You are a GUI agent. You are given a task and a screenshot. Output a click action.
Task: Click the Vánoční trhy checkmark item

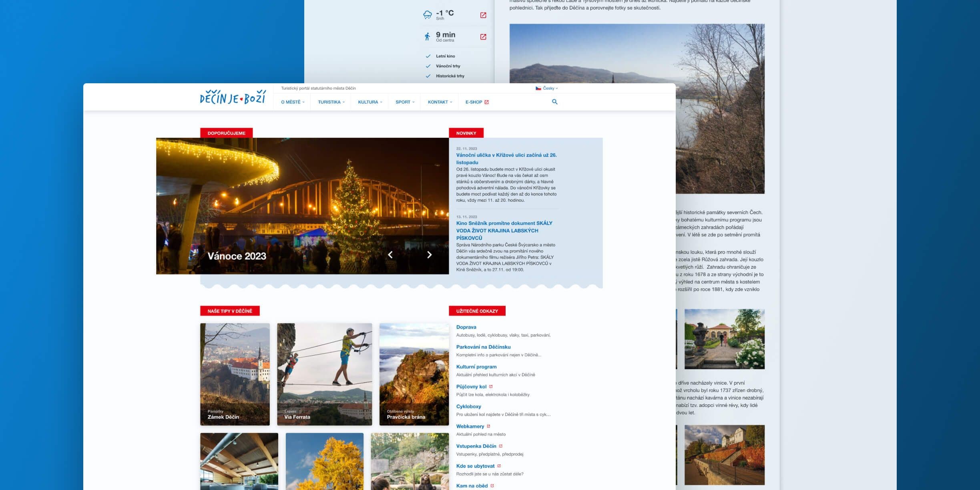click(x=448, y=66)
